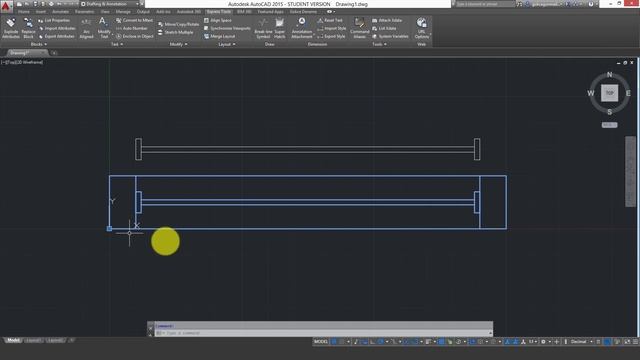Select Modify Text tool
The width and height of the screenshot is (640, 360).
coord(104,28)
